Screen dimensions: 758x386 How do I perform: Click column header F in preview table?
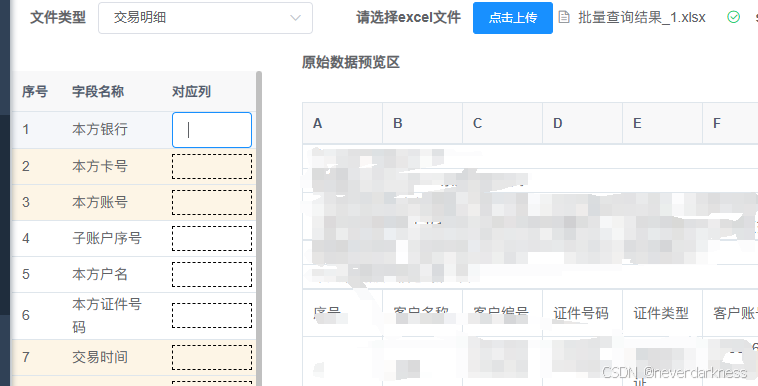(x=730, y=123)
